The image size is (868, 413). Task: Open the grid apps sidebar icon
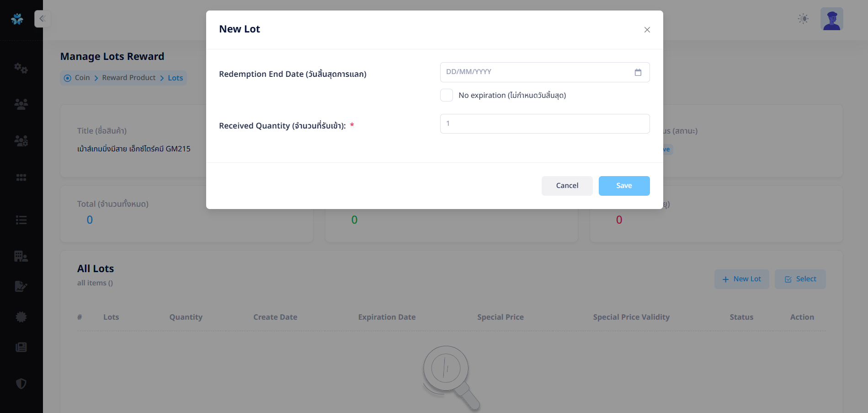point(21,177)
